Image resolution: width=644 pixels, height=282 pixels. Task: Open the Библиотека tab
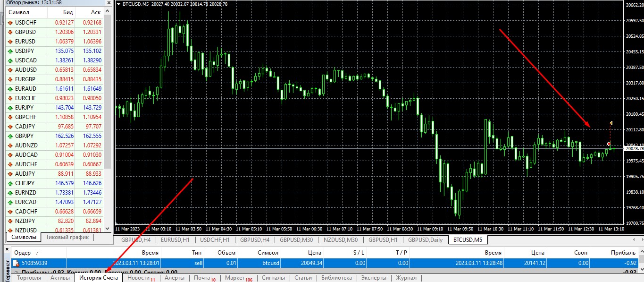pyautogui.click(x=336, y=278)
